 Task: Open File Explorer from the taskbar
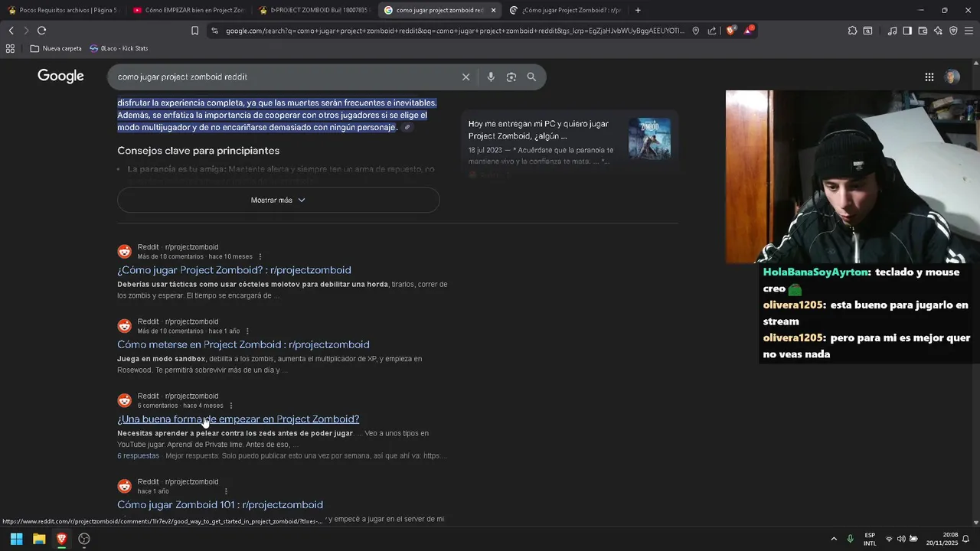coord(39,539)
